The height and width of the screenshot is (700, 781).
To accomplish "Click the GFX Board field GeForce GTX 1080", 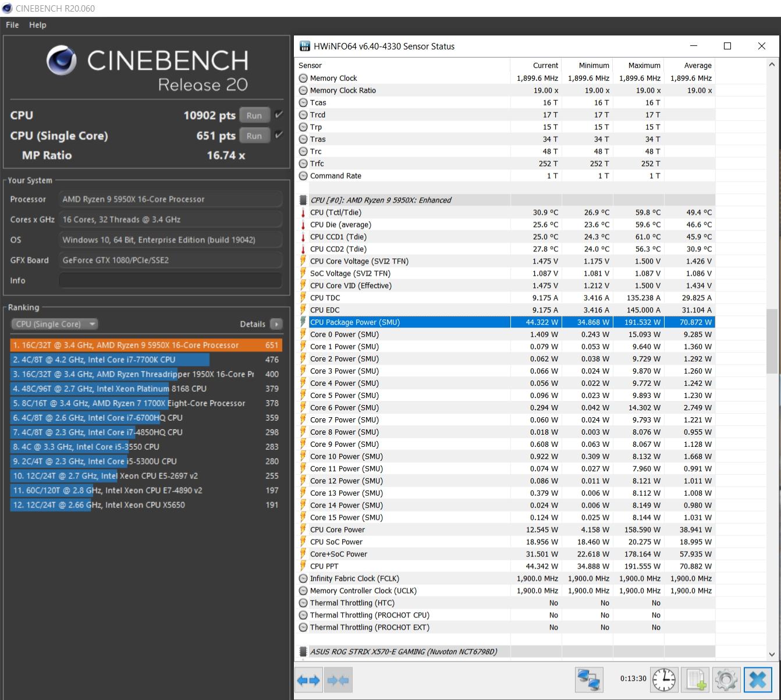I will (171, 260).
